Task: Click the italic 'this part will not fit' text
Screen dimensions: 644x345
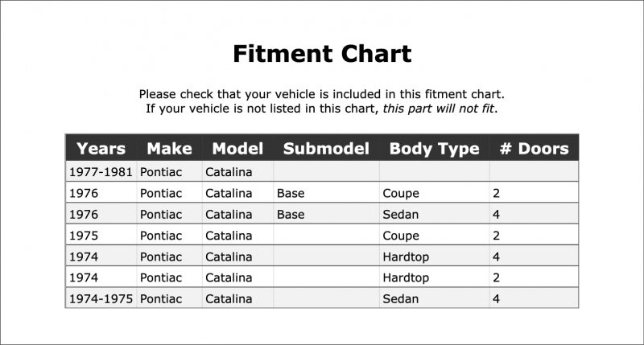Action: 438,109
